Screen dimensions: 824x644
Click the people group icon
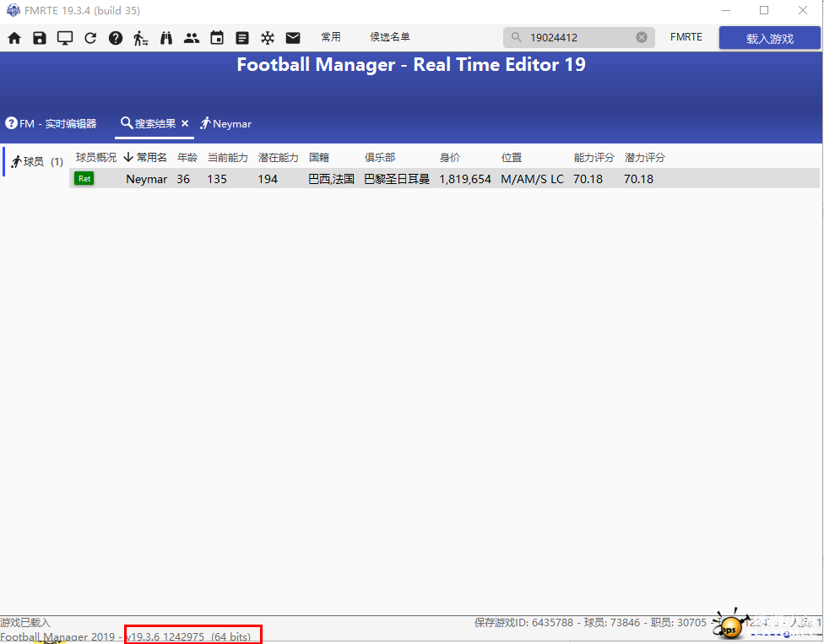click(192, 38)
